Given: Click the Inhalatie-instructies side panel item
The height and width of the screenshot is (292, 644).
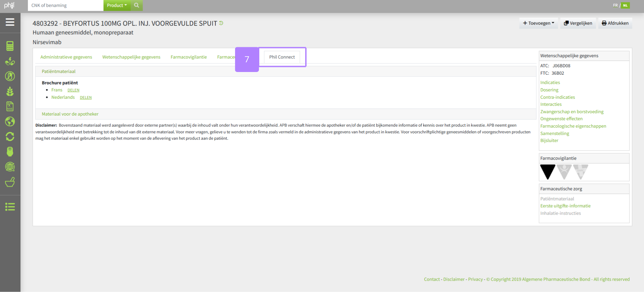Looking at the screenshot, I should [560, 213].
